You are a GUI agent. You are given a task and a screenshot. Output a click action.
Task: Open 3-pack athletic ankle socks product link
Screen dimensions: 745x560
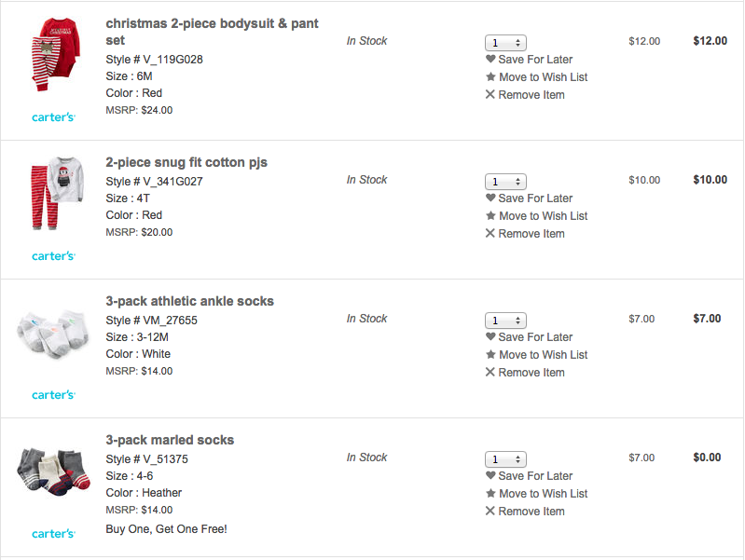pos(190,301)
